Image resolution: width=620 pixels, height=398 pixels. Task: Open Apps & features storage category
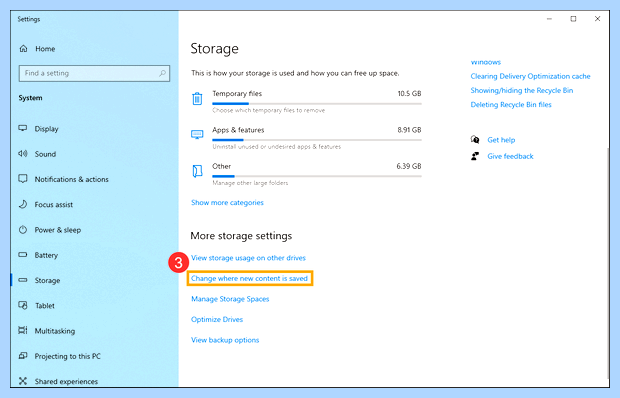click(x=306, y=138)
